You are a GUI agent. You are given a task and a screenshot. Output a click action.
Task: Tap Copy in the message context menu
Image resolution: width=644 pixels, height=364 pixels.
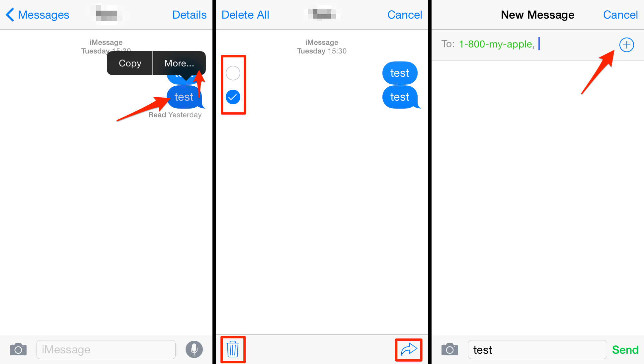pyautogui.click(x=130, y=63)
